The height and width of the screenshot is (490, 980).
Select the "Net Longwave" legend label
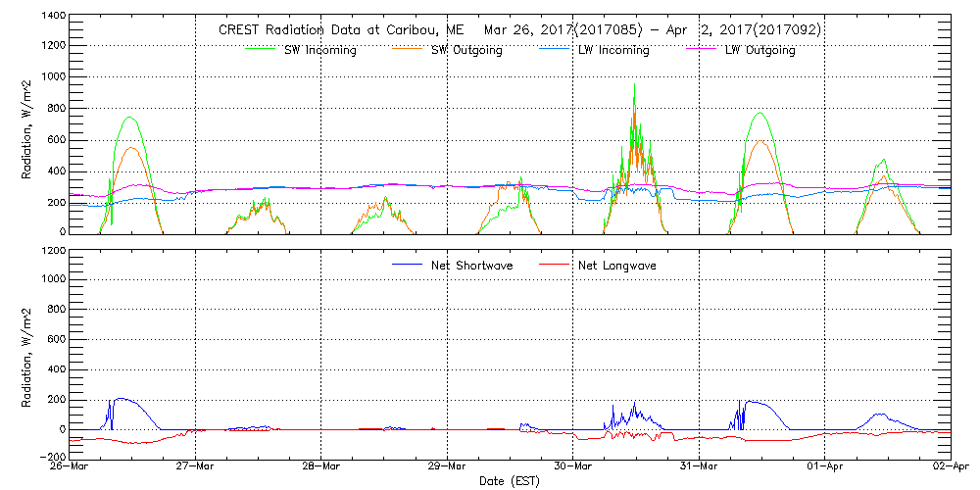(617, 266)
